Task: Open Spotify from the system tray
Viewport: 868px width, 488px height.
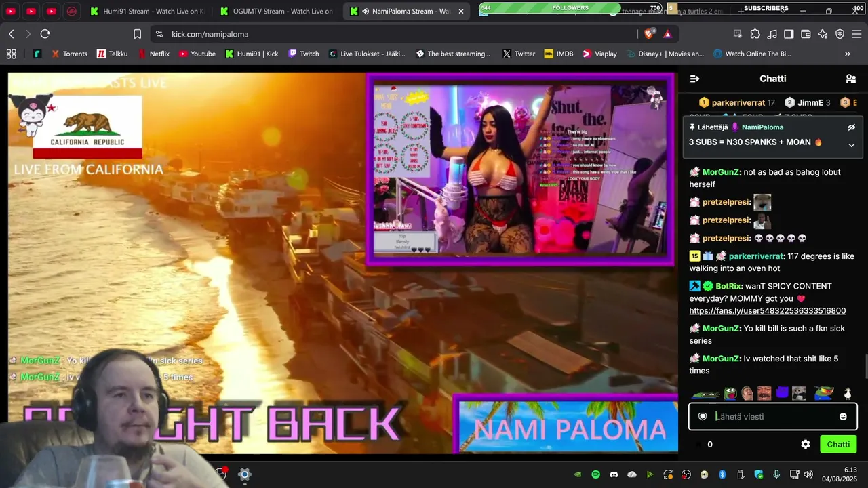Action: [x=596, y=474]
